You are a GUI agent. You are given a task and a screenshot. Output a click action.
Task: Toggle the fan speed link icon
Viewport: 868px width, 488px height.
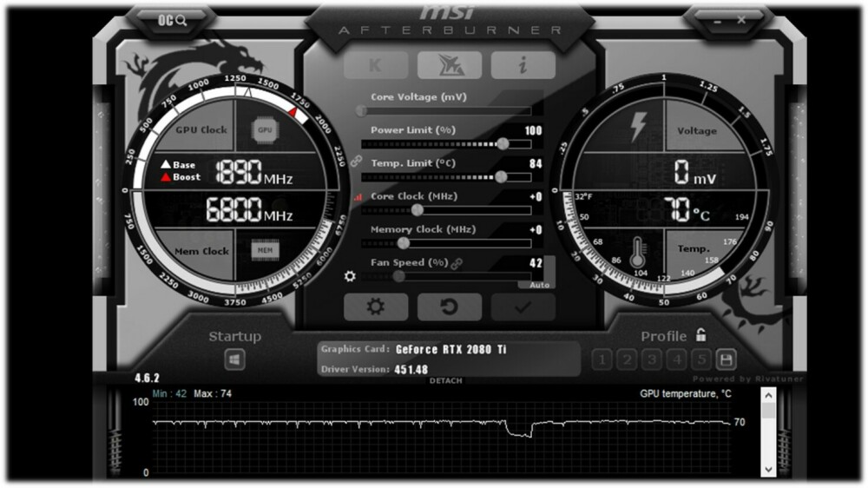pos(457,264)
